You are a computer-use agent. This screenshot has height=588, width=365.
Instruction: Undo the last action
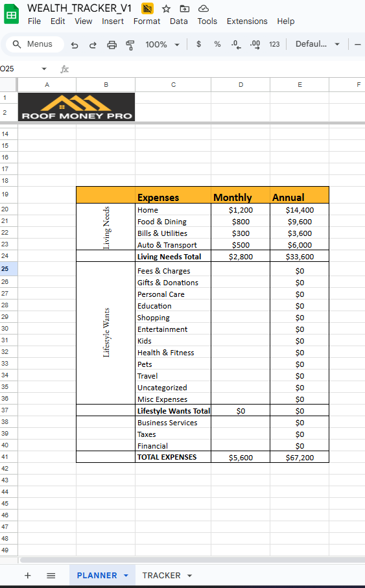(x=75, y=45)
